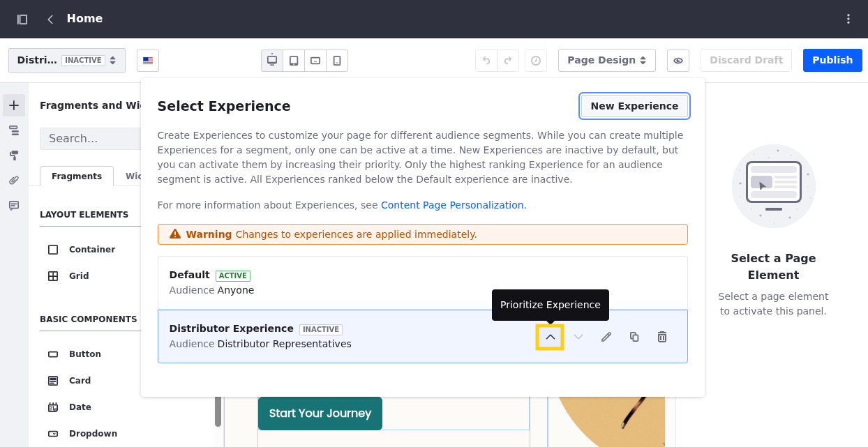Open the page options kebab menu
Viewport: 868px width, 447px height.
(848, 19)
